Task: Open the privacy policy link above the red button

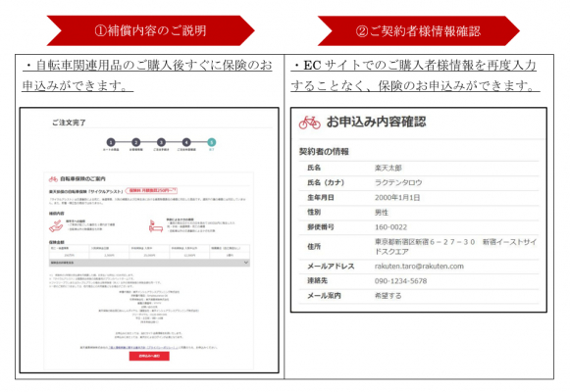Action: click(143, 347)
